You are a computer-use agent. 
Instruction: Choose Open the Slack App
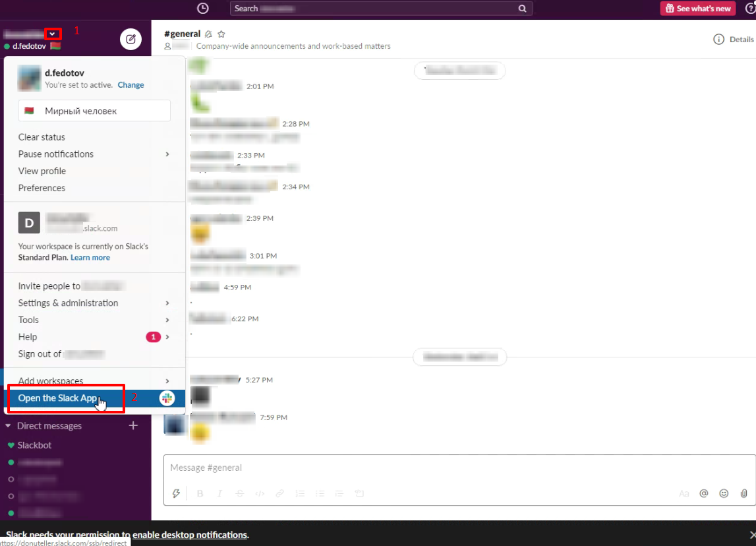click(58, 398)
